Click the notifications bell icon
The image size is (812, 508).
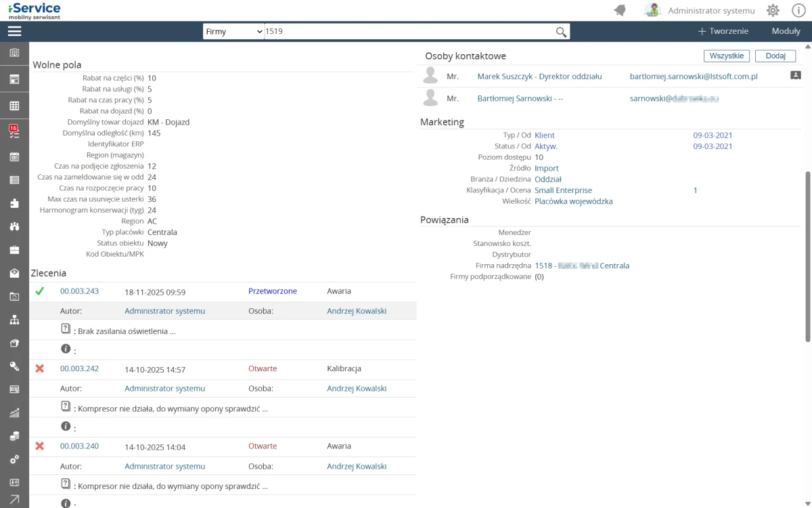pyautogui.click(x=620, y=10)
